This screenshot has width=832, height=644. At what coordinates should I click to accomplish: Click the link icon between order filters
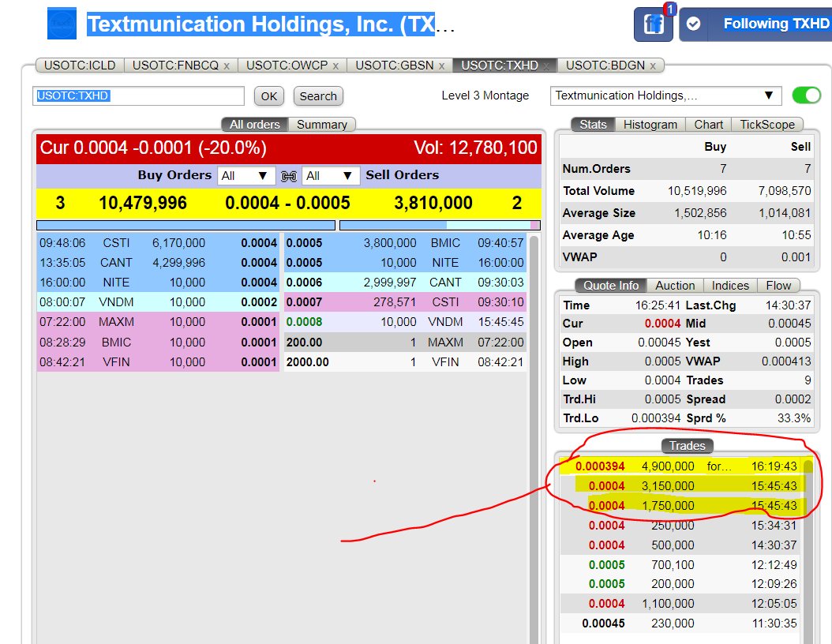(289, 176)
